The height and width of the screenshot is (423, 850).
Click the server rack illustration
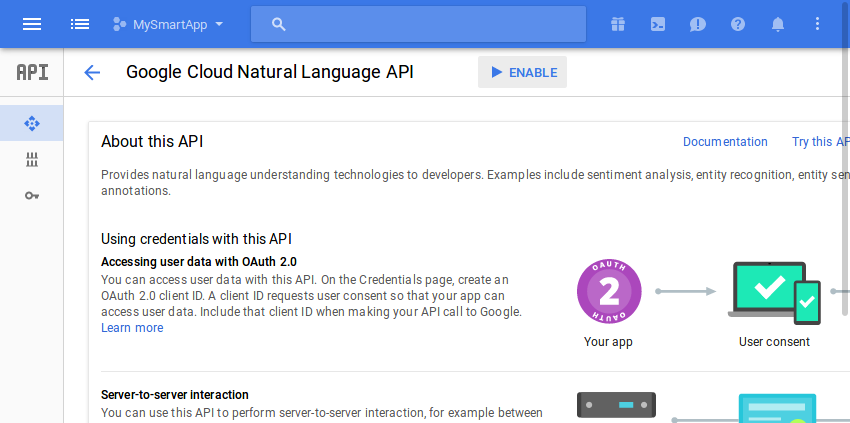[x=616, y=405]
